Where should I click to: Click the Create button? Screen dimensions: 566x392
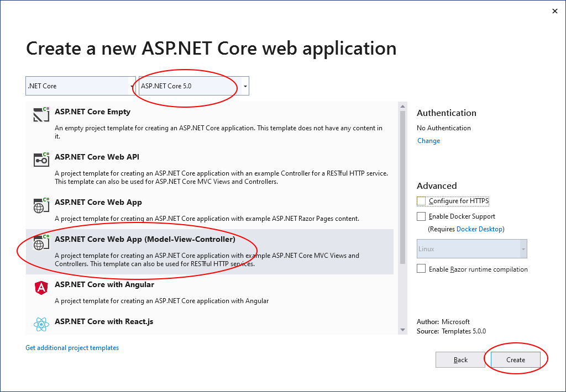[516, 360]
